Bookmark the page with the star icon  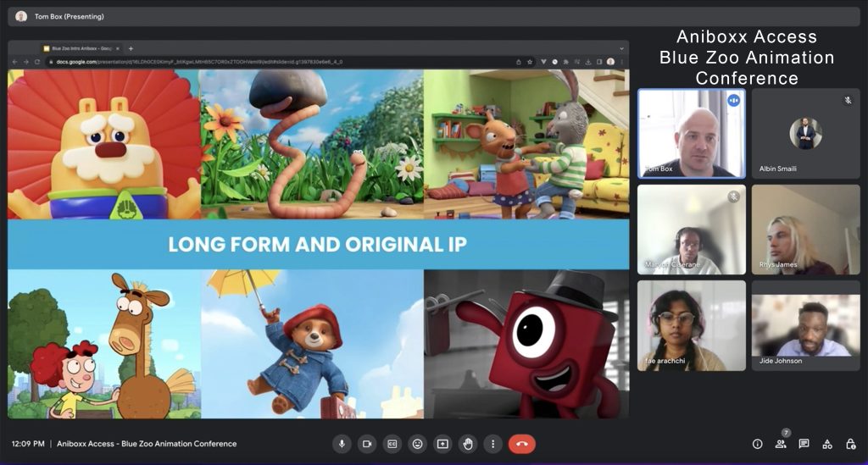pyautogui.click(x=530, y=62)
